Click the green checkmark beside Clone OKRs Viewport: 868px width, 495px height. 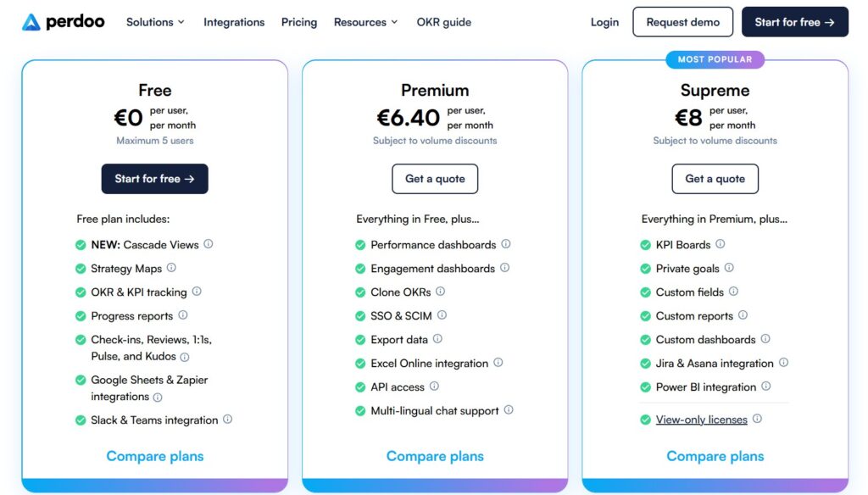(361, 292)
